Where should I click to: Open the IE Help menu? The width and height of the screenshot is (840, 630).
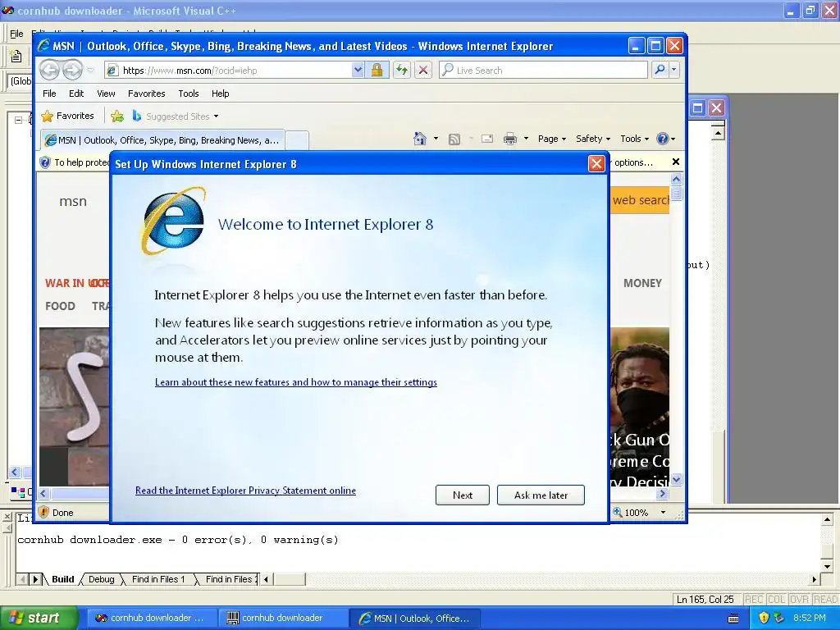click(x=220, y=94)
